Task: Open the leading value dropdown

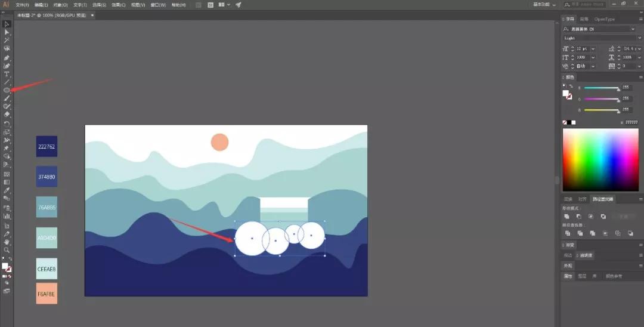Action: (x=640, y=48)
